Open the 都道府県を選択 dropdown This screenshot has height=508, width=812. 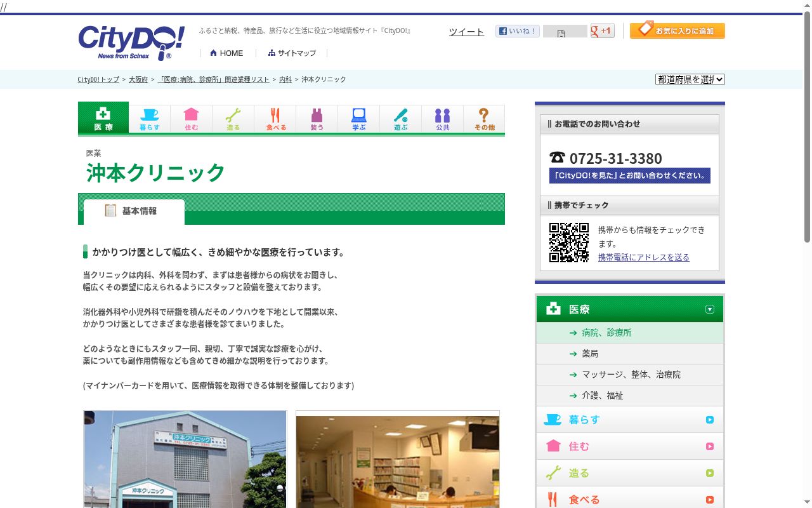coord(690,79)
